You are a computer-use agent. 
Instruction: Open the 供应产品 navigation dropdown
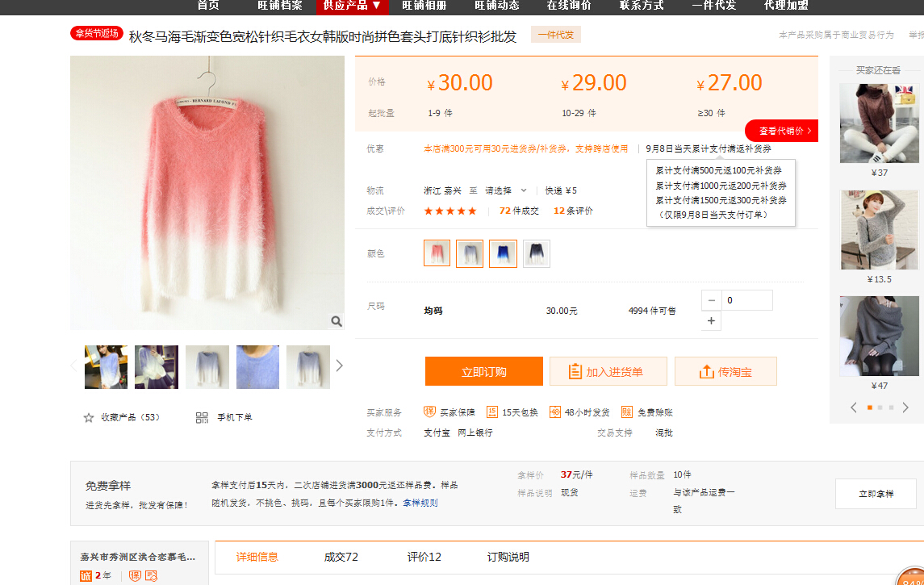pos(352,6)
